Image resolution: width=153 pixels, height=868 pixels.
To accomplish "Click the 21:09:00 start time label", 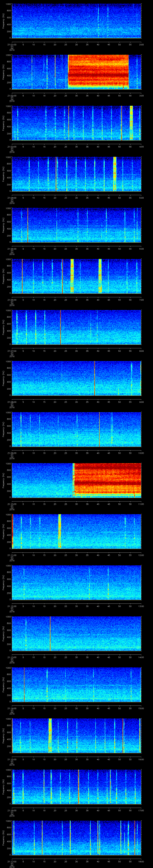I will click(x=12, y=453).
